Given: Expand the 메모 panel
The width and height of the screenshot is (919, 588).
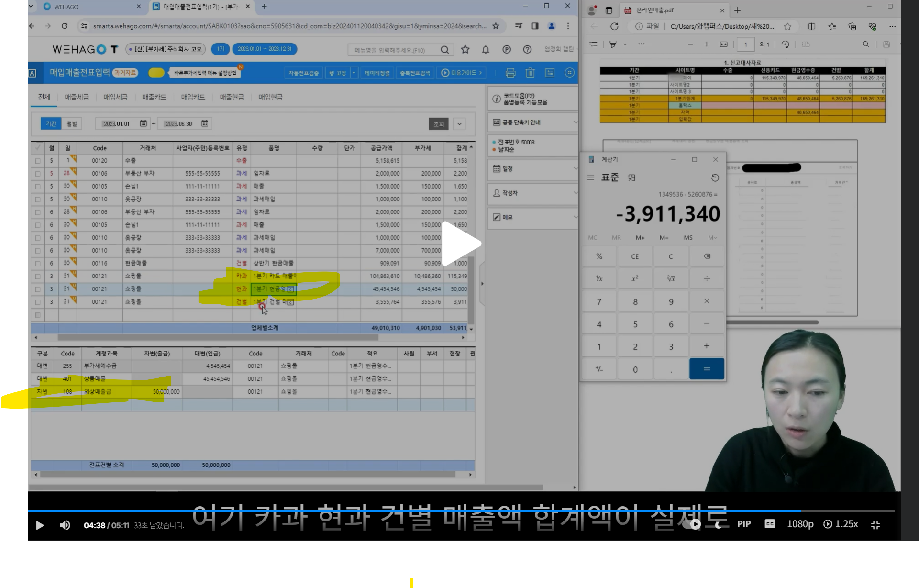Looking at the screenshot, I should pyautogui.click(x=575, y=217).
